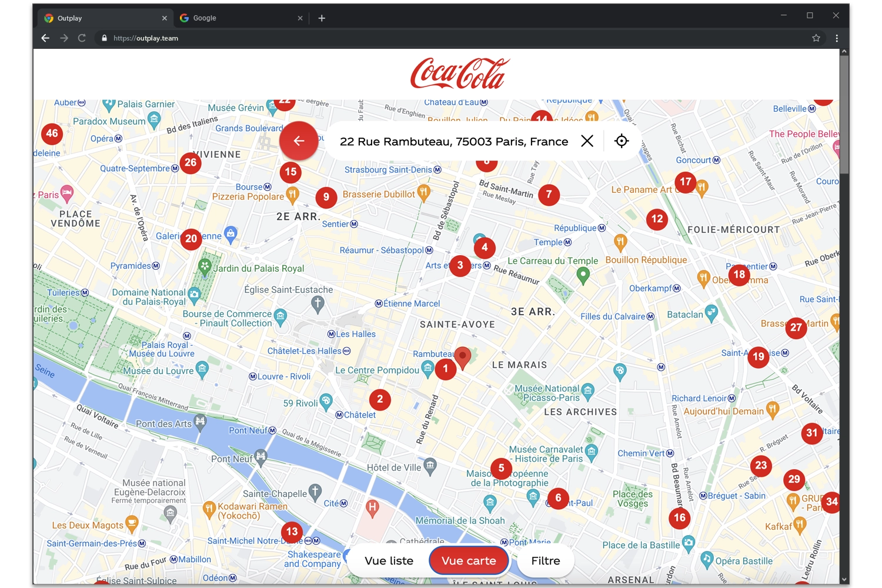Click Bourse de Commerce museum icon
Image resolution: width=882 pixels, height=588 pixels.
280,318
